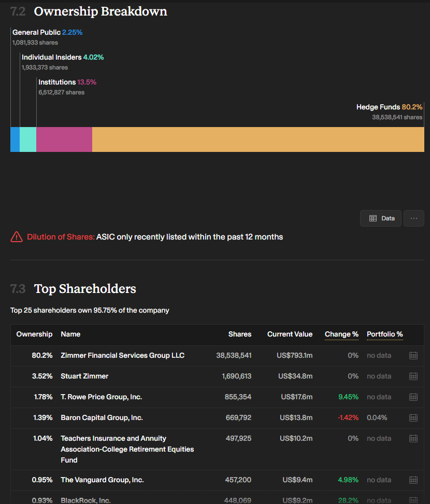Click the General Public 2.25% label
The width and height of the screenshot is (430, 504).
tap(47, 33)
